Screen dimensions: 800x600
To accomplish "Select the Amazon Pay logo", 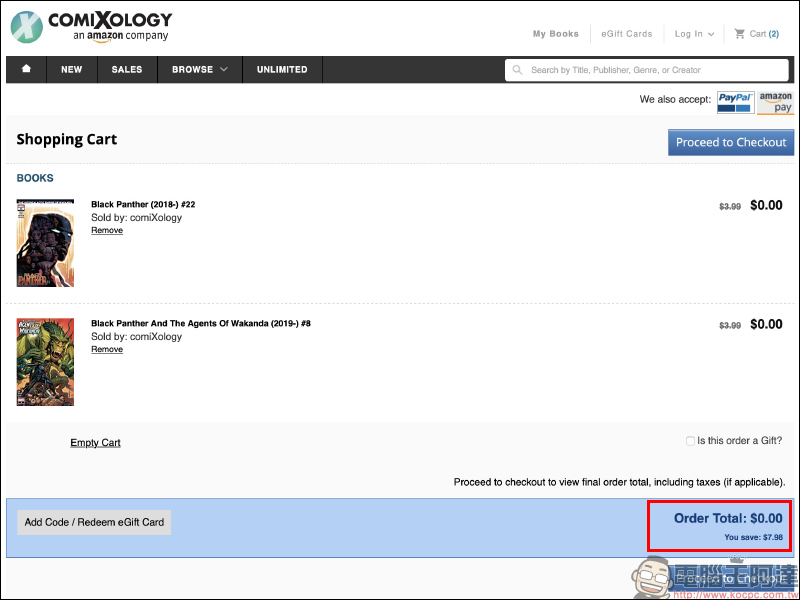I will tap(776, 103).
